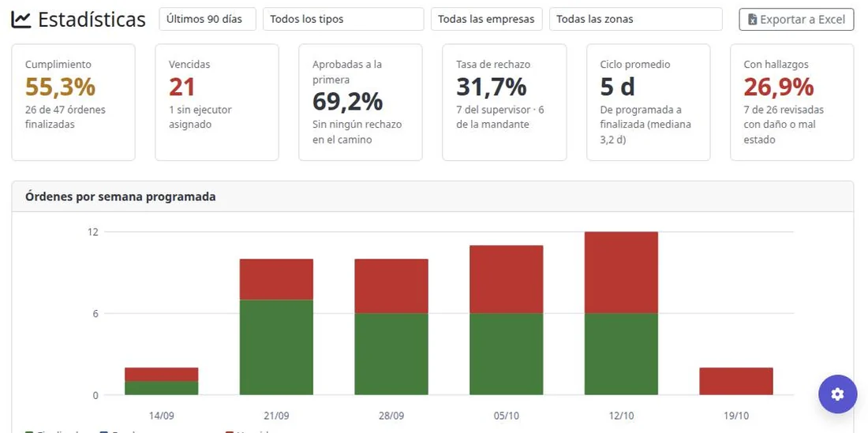Click green segment of the 12/10 bar
868x433 pixels.
coord(621,354)
